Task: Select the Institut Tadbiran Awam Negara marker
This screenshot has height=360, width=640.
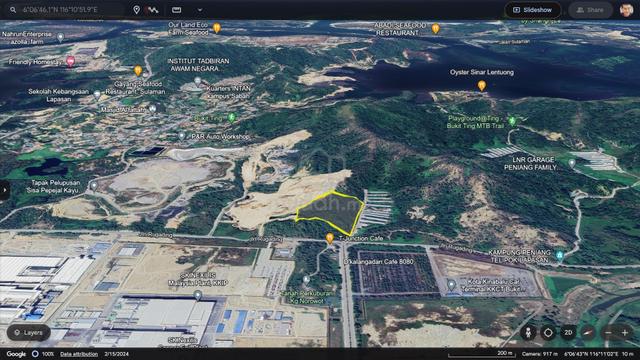Action: 198,81
